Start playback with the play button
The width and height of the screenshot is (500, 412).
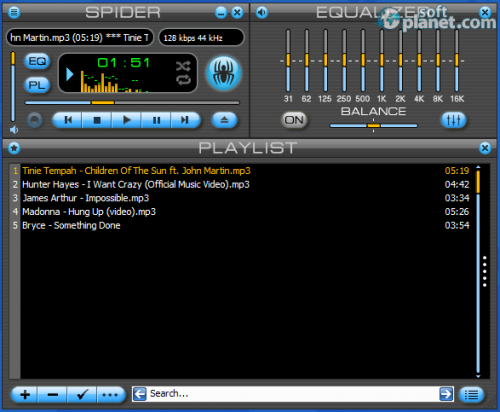[x=126, y=120]
